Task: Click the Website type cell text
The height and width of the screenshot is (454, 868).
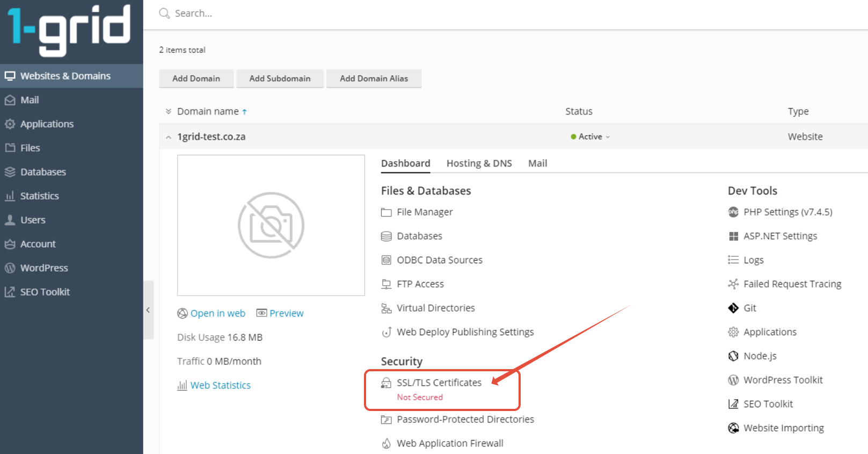Action: click(x=805, y=136)
